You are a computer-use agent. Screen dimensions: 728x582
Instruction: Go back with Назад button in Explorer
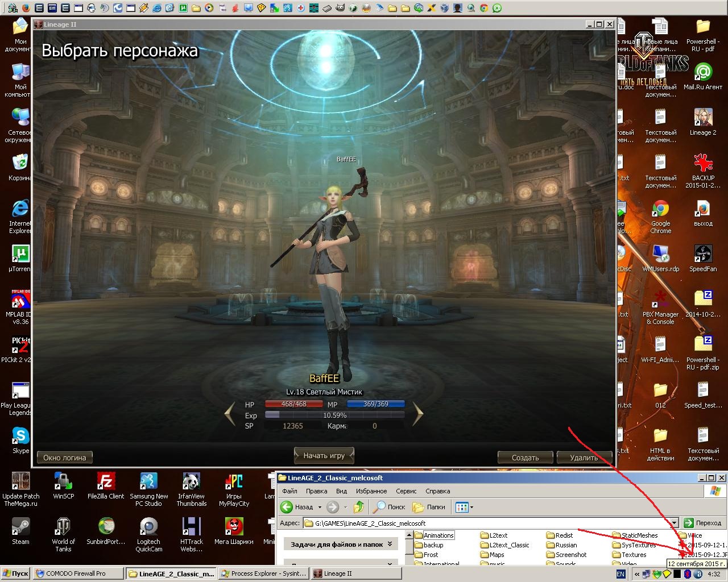click(297, 507)
